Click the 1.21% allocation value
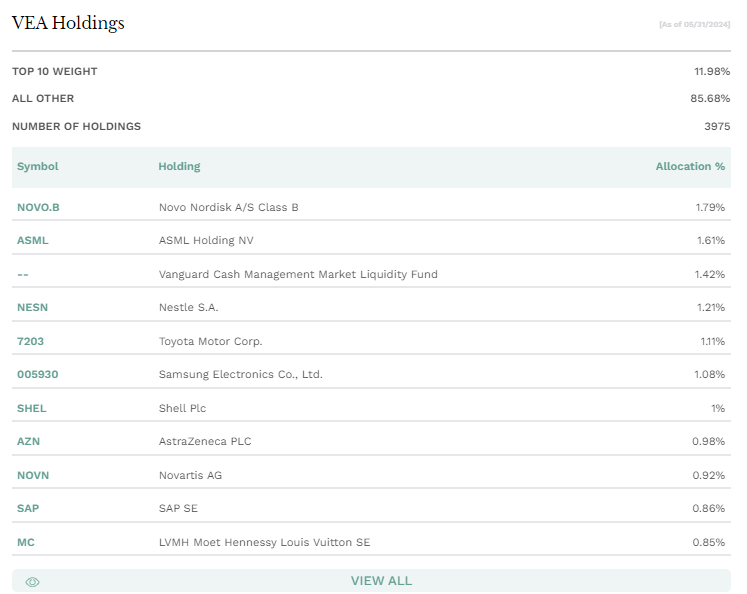 point(711,307)
